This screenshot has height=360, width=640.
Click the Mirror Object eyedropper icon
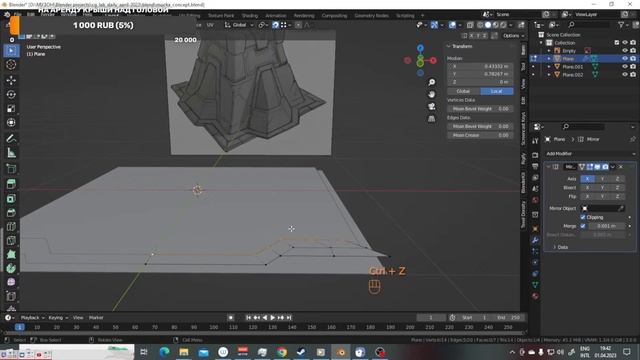click(x=621, y=208)
